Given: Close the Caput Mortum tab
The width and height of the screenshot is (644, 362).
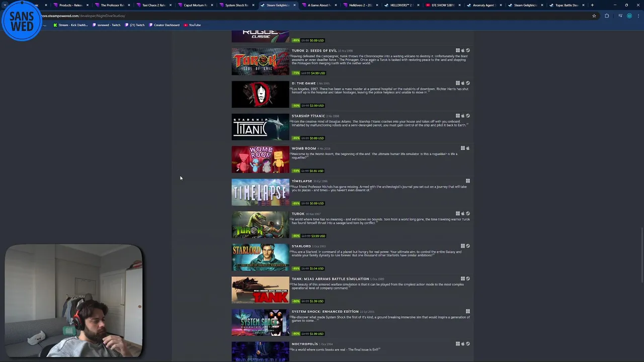Looking at the screenshot, I should click(x=211, y=5).
